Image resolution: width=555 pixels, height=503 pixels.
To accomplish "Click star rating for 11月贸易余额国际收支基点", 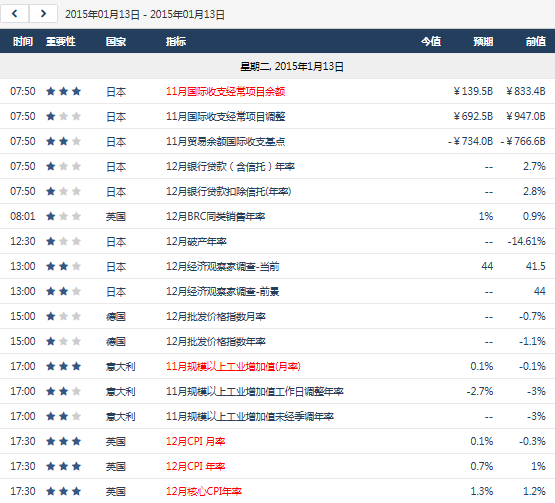I will [x=64, y=141].
